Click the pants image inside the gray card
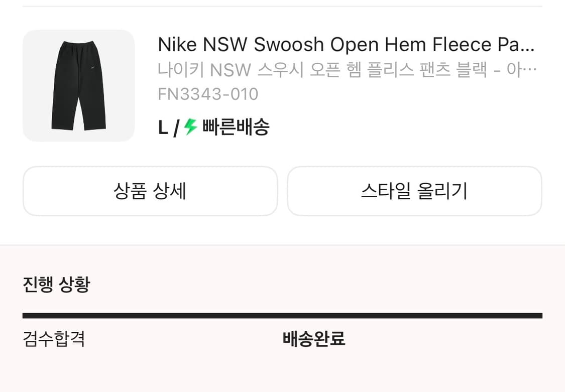Image resolution: width=565 pixels, height=392 pixels. [78, 86]
